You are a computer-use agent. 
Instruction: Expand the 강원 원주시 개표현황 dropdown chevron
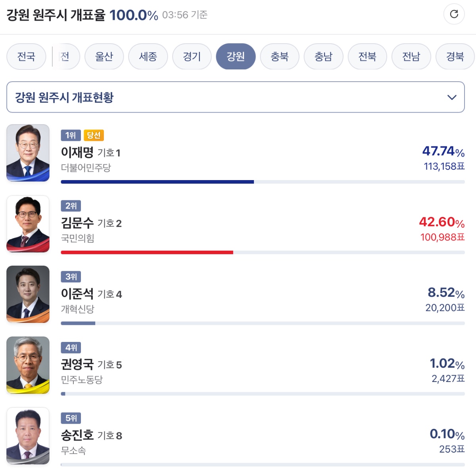452,97
